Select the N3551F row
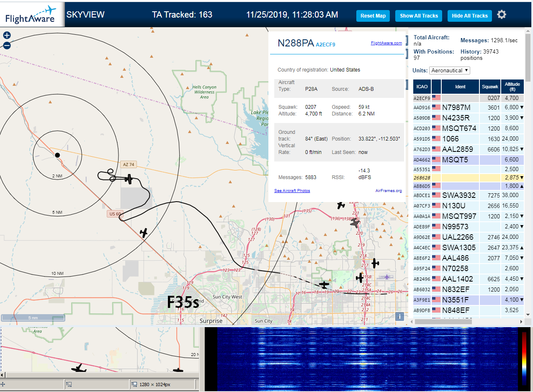Image resolution: width=533 pixels, height=392 pixels. point(469,300)
